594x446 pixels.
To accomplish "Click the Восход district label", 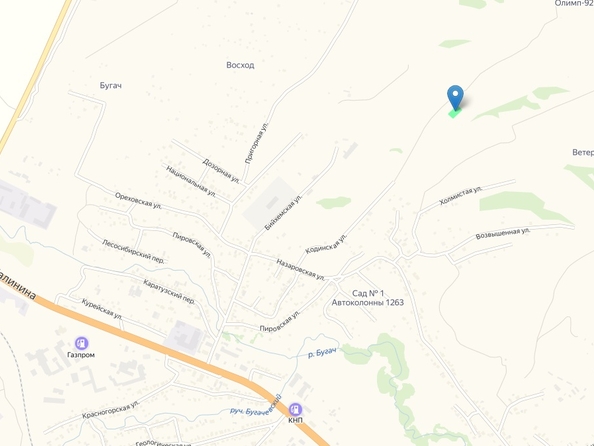I will 240,65.
